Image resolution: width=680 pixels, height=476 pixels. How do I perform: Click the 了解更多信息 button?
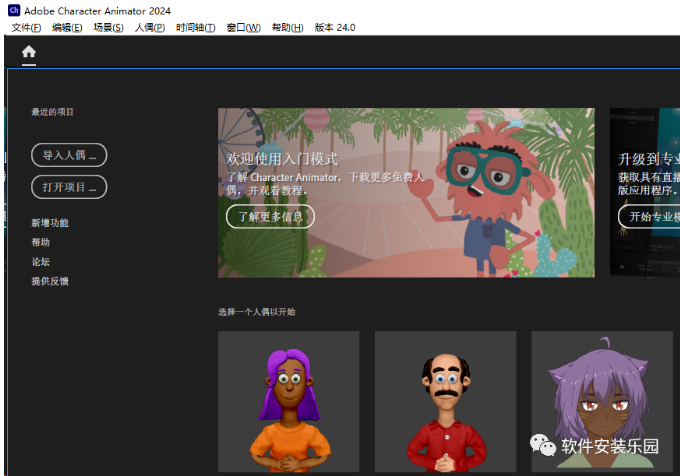tap(270, 216)
